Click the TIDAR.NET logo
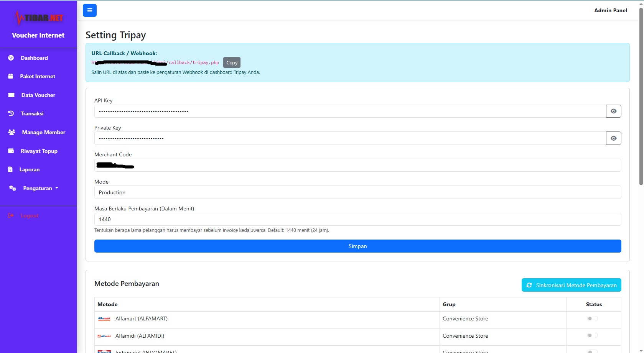This screenshot has width=644, height=353. coord(38,18)
